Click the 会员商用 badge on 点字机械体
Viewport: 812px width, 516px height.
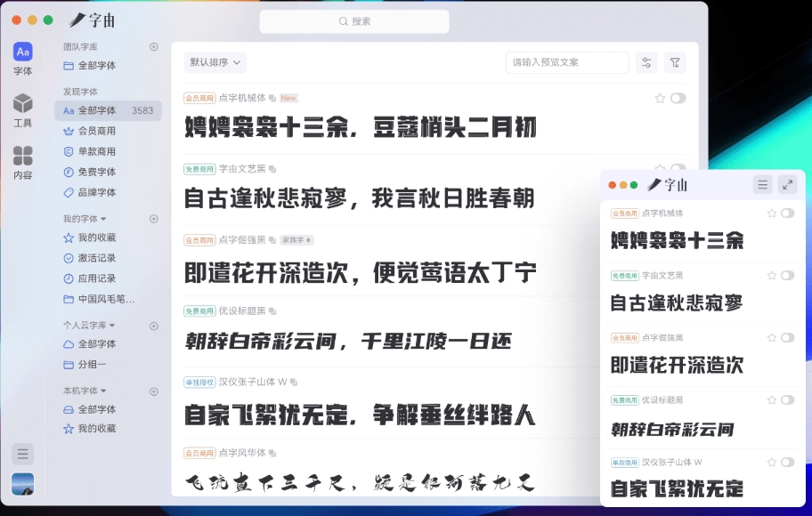point(199,98)
